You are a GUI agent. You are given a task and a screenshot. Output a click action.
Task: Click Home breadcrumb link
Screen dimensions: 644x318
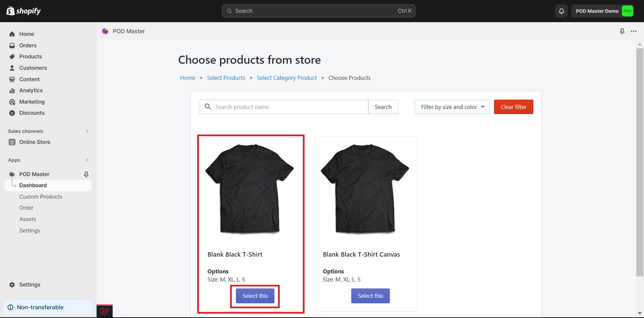(187, 78)
